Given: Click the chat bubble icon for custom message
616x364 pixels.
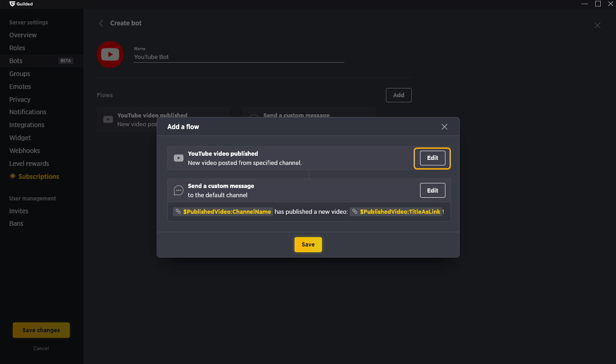Looking at the screenshot, I should click(178, 190).
